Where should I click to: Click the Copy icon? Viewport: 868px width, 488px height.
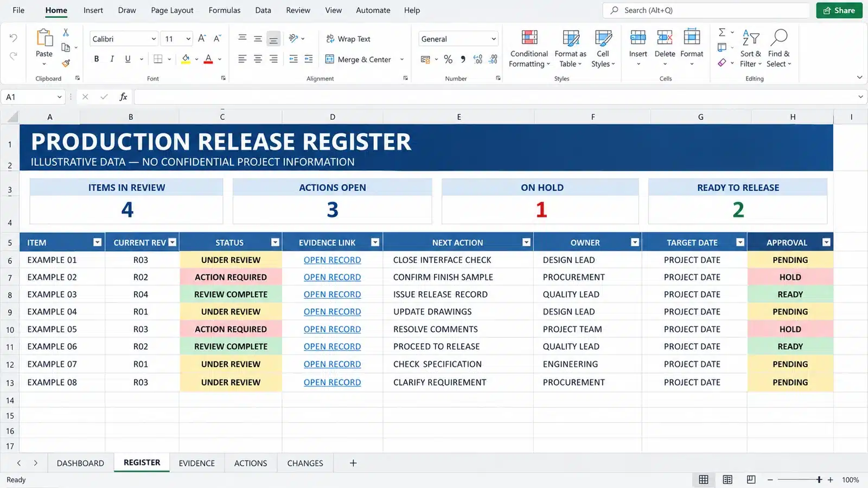click(66, 48)
